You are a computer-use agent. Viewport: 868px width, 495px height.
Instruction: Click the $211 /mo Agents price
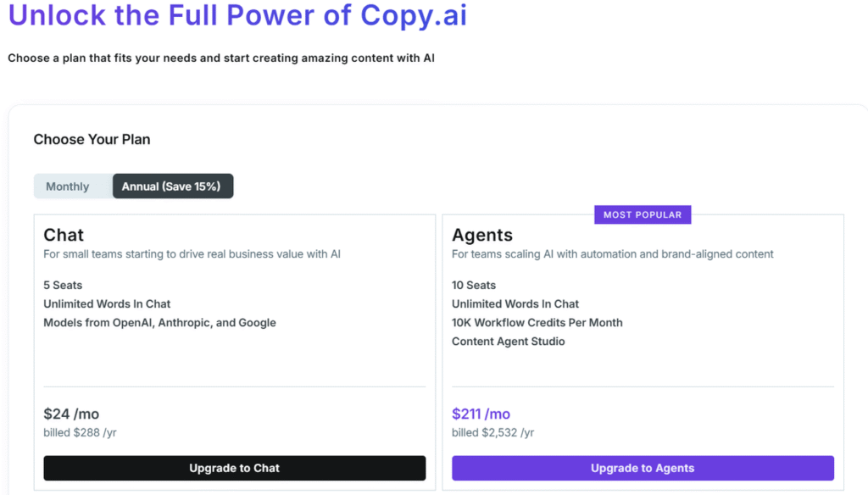pyautogui.click(x=481, y=414)
